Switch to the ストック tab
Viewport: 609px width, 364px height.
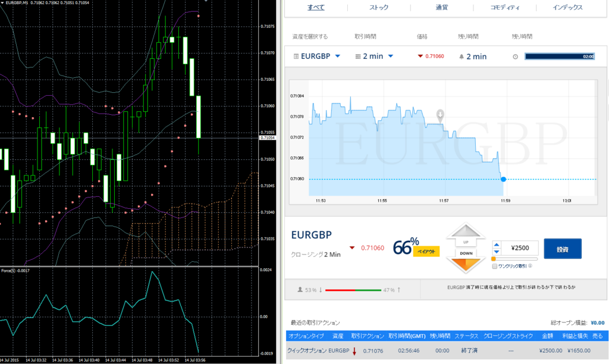[x=379, y=7]
